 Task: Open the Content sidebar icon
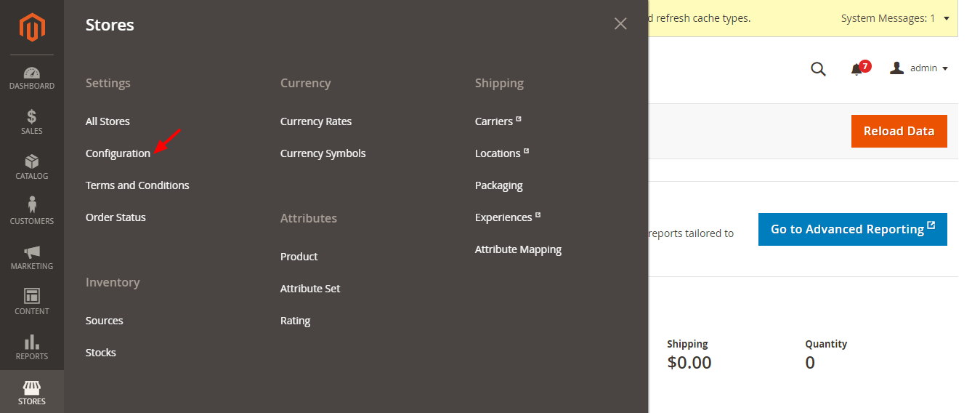coord(32,302)
